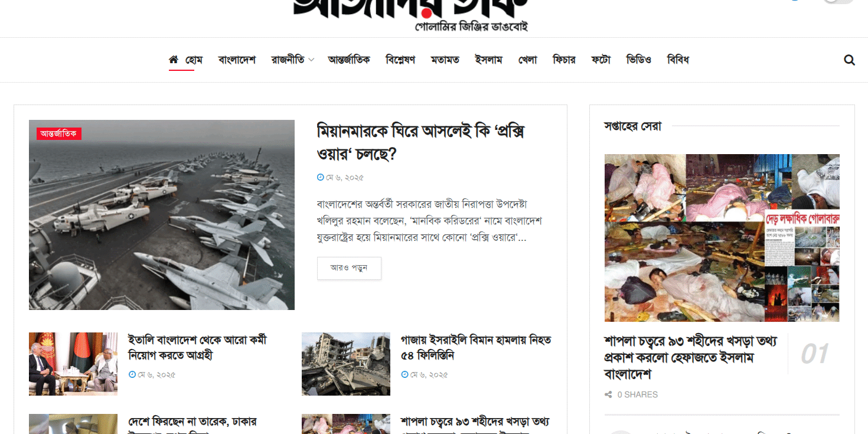Open the aircraft carrier featured image

[162, 215]
